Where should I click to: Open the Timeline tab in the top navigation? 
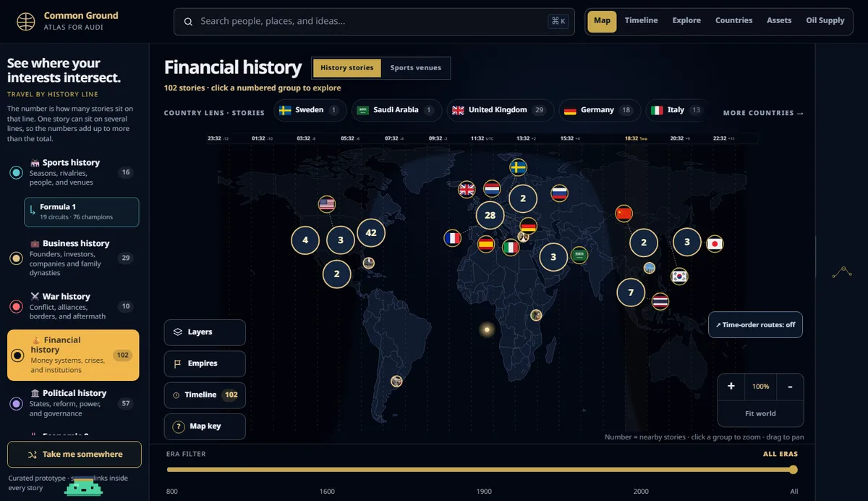click(642, 20)
